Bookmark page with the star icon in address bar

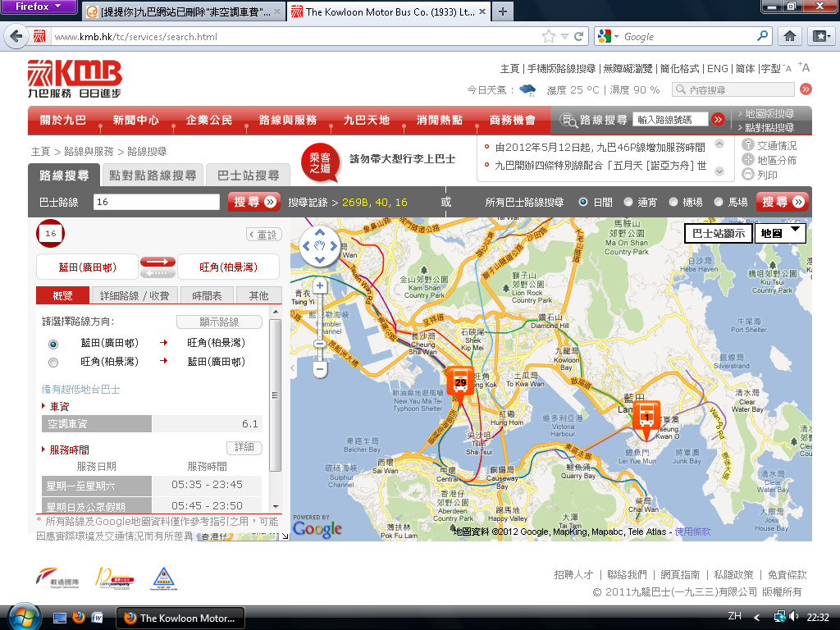tap(549, 36)
